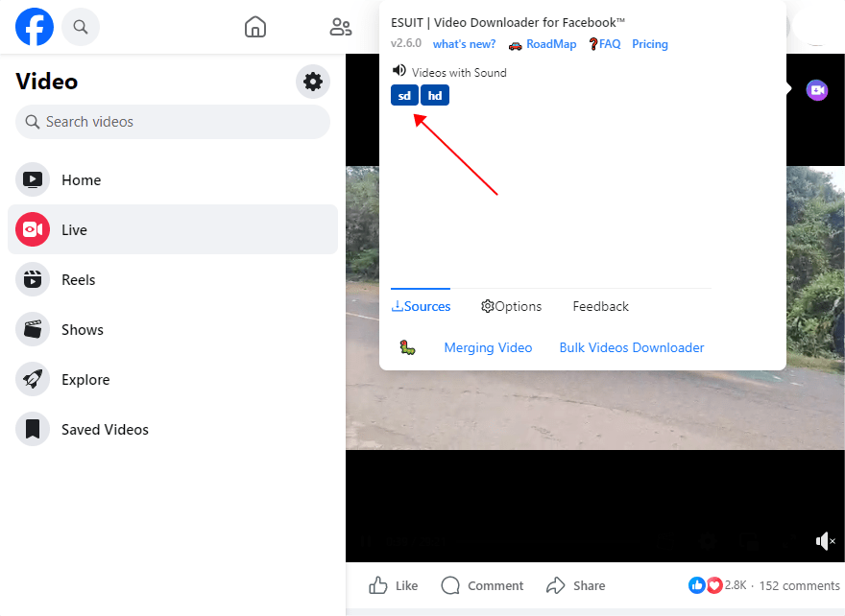Viewport: 845px width, 616px height.
Task: Click the Comment button label
Action: (x=495, y=585)
